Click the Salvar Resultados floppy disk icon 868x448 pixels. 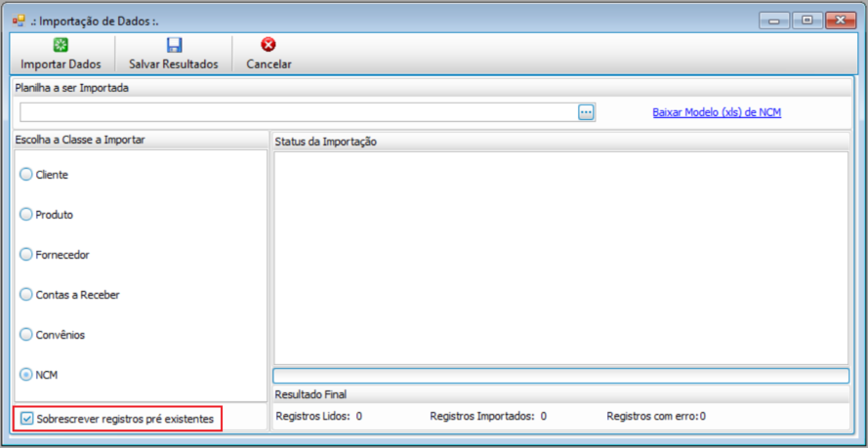click(174, 45)
